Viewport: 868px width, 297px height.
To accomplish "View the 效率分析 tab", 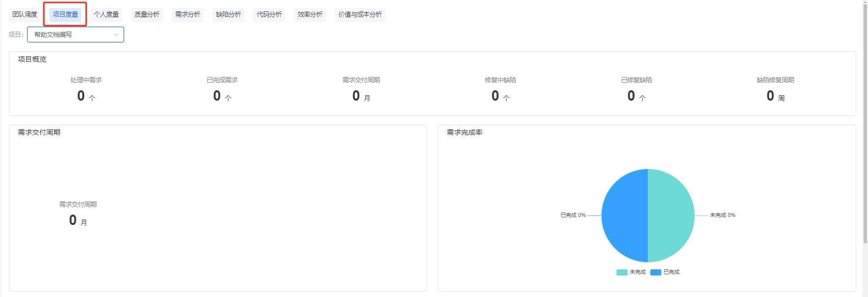I will click(310, 14).
